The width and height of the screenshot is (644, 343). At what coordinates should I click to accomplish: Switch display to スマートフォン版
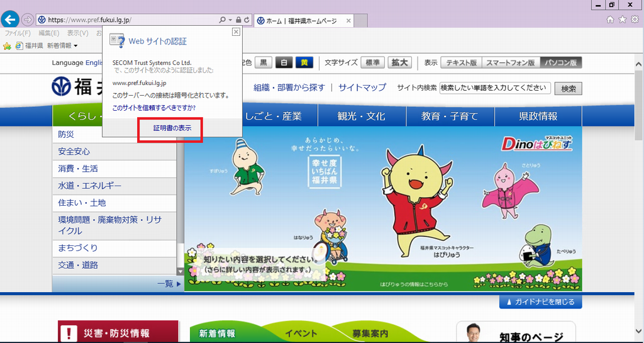(511, 62)
